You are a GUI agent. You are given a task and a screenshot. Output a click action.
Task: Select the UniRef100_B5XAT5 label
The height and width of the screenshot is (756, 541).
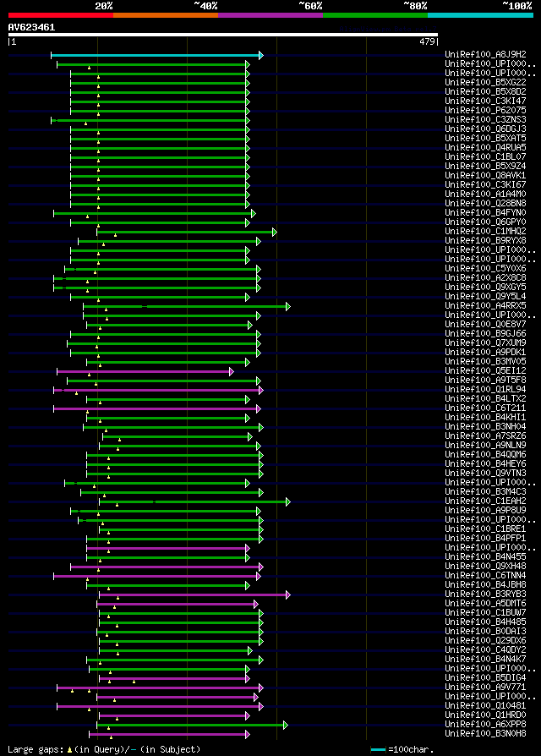(485, 139)
